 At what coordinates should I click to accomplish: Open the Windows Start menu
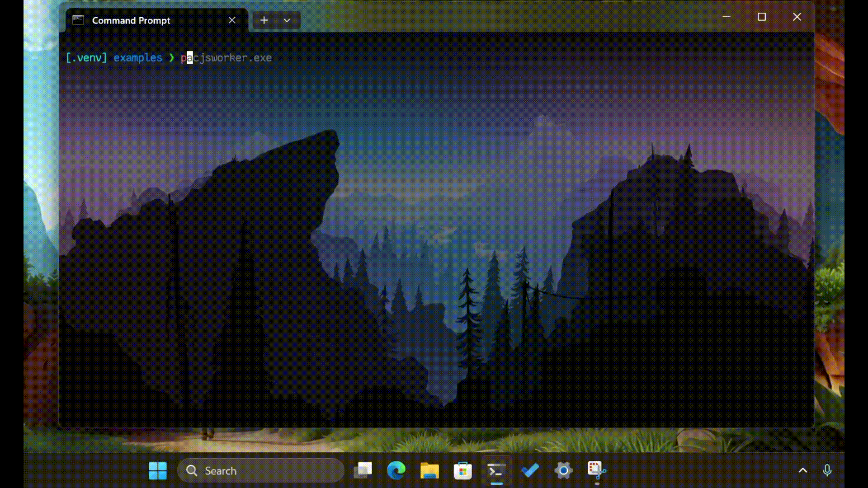(158, 471)
